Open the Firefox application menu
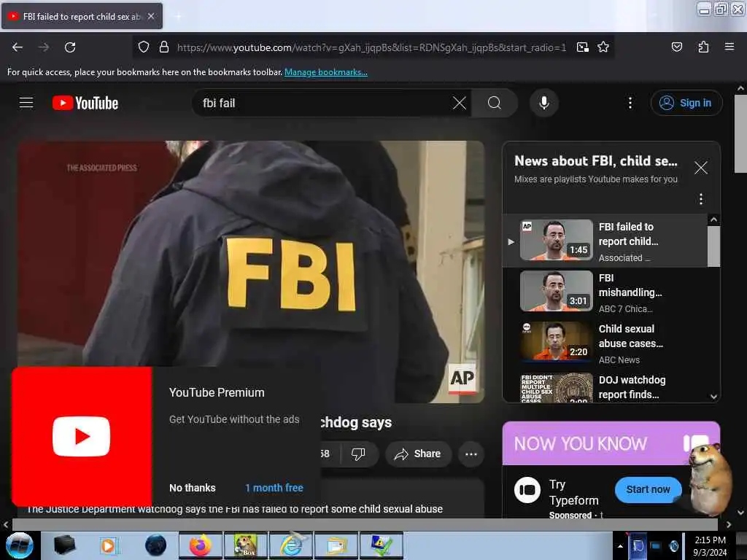The image size is (747, 560). [729, 47]
